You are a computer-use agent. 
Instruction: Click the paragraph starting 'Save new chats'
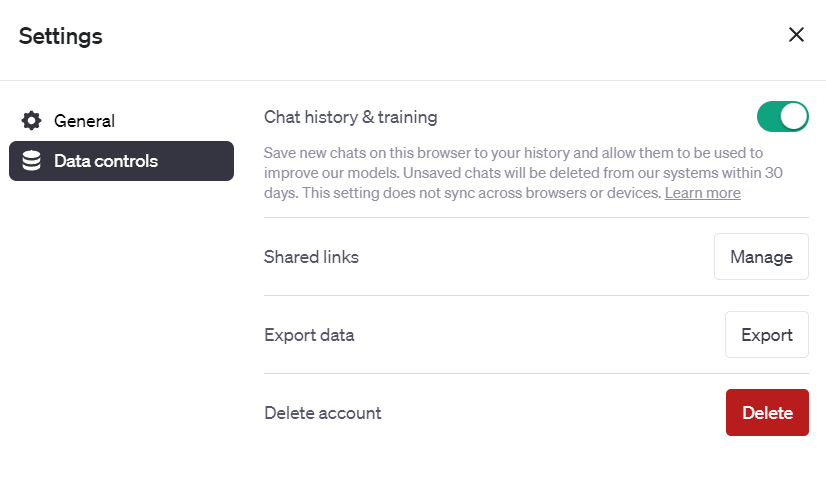[523, 173]
